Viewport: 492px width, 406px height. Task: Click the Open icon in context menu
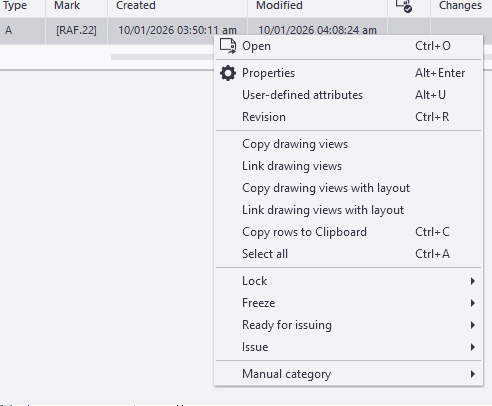[228, 46]
